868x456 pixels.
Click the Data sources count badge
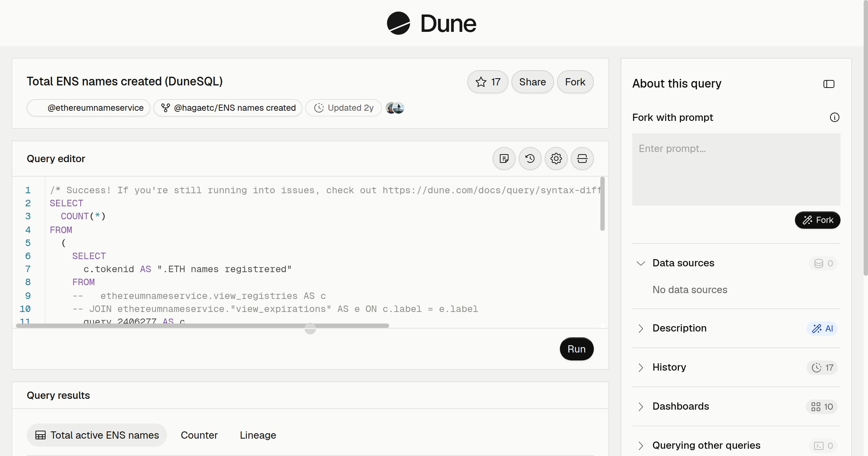pyautogui.click(x=823, y=263)
